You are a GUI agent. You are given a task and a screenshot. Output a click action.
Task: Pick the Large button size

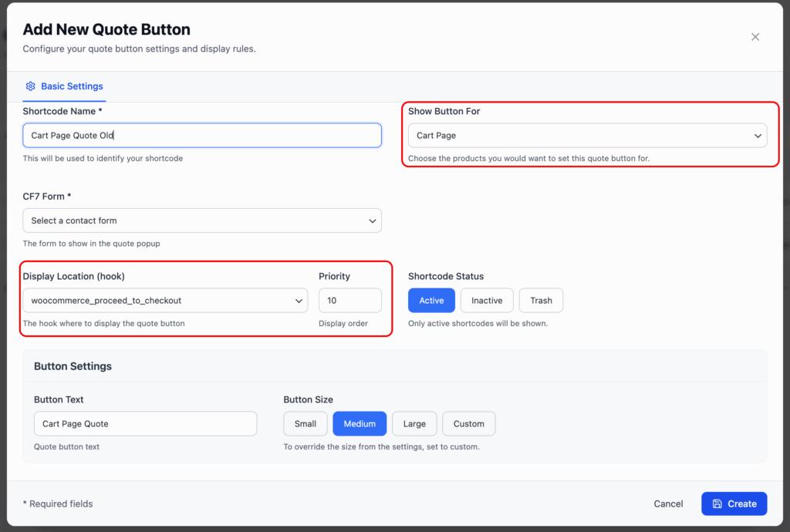pyautogui.click(x=414, y=423)
